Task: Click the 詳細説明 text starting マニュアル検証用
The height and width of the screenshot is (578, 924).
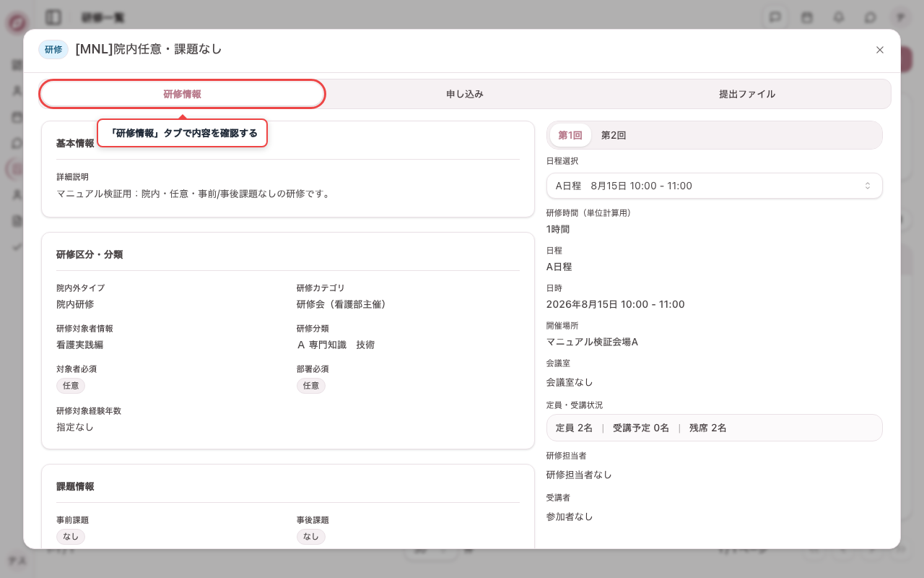Action: (195, 194)
